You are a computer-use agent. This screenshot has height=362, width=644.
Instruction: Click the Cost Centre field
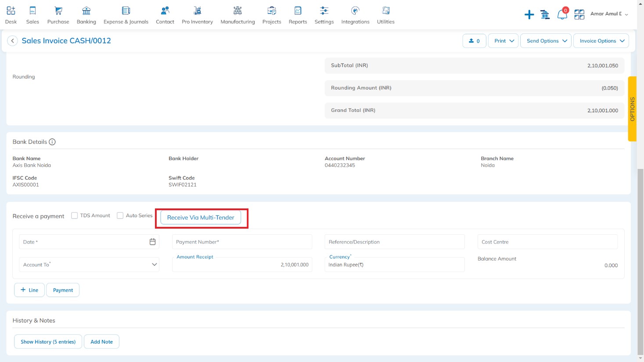coord(547,242)
